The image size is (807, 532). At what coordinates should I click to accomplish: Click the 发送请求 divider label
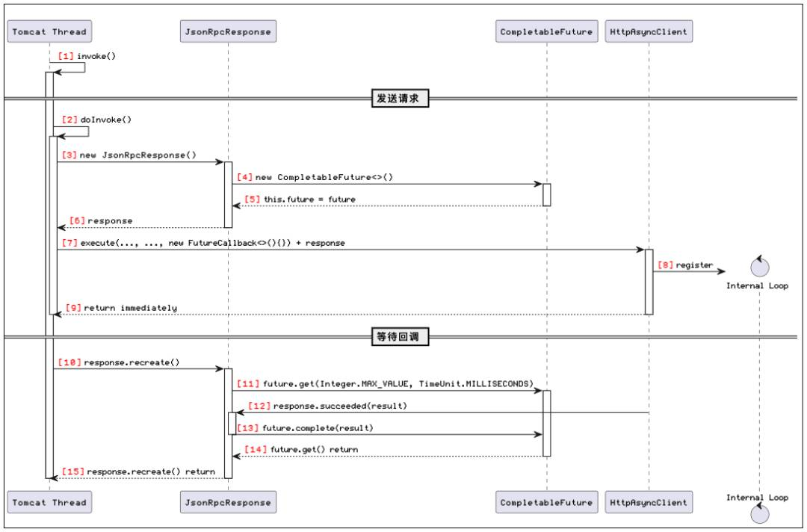(400, 99)
